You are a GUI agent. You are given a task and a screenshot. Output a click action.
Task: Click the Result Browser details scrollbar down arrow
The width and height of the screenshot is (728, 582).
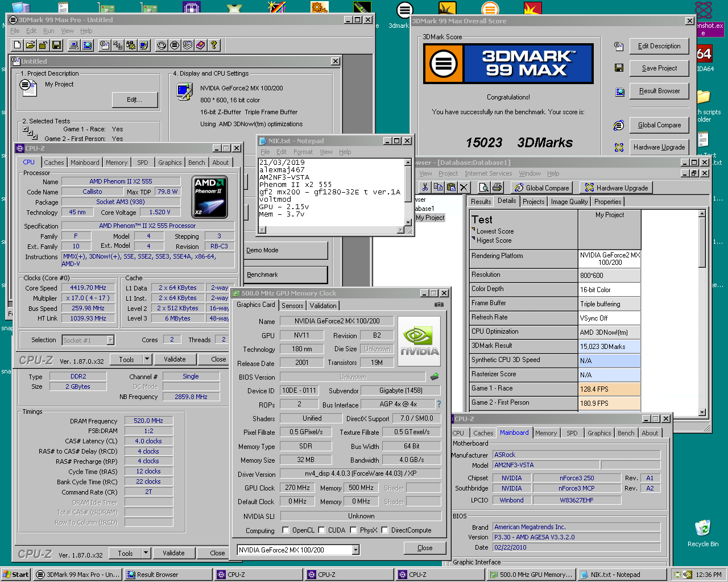click(702, 413)
